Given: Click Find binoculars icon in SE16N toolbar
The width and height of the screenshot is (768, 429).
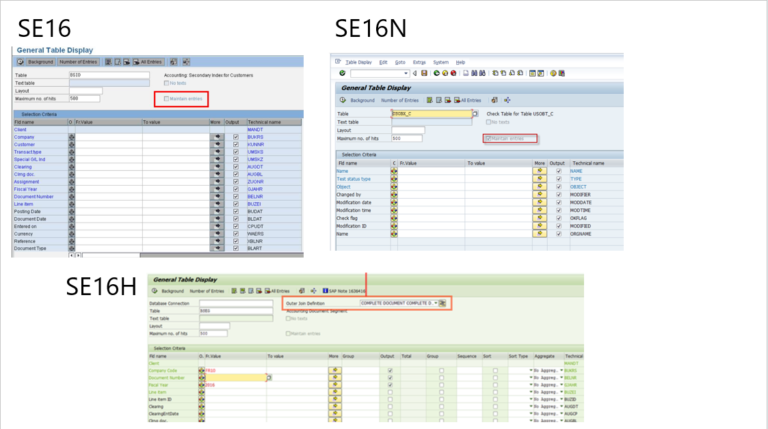Looking at the screenshot, I should [474, 73].
